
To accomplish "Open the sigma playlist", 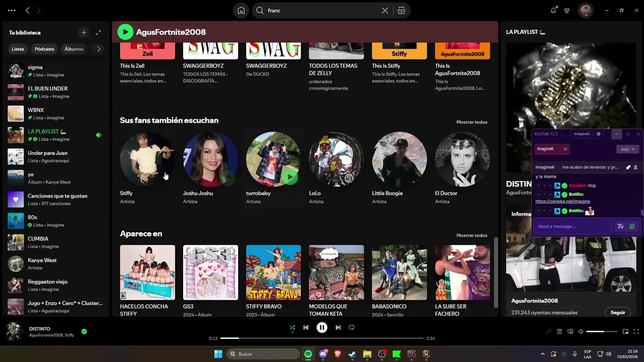I will point(55,71).
